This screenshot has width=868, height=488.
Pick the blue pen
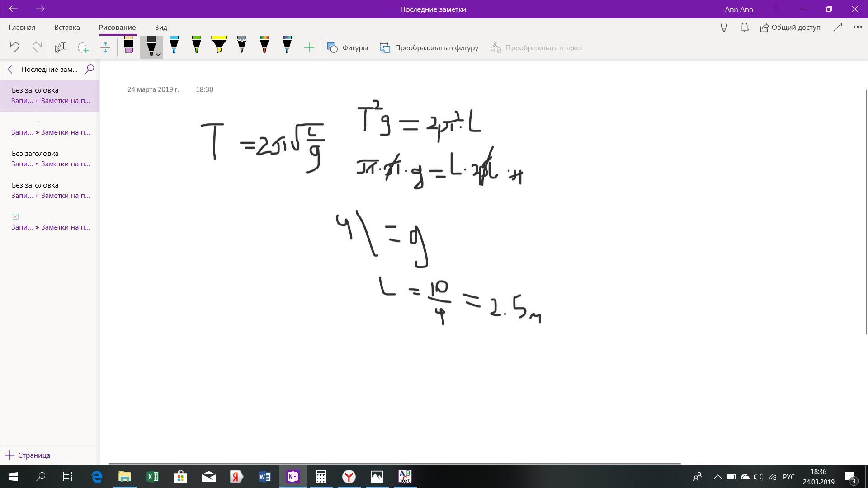tap(174, 46)
